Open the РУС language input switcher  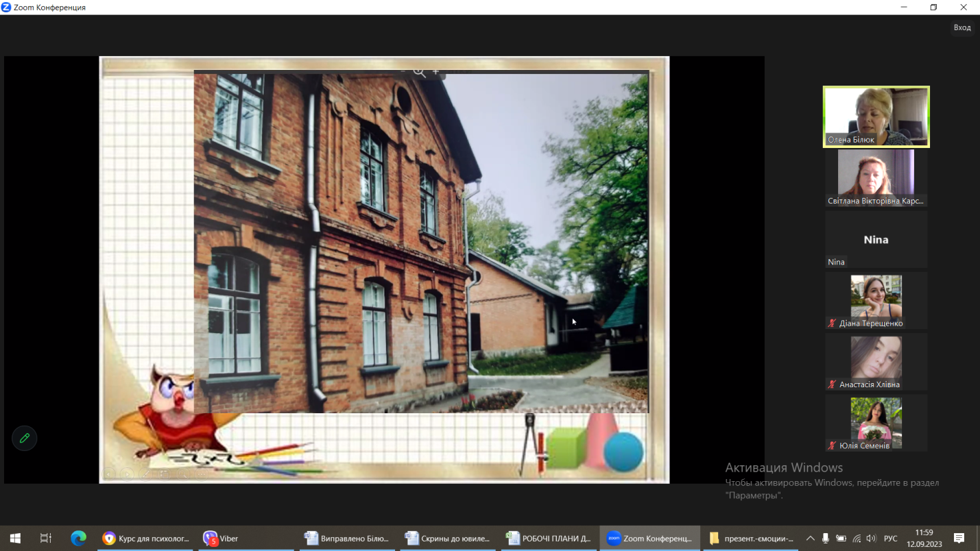[x=890, y=539]
